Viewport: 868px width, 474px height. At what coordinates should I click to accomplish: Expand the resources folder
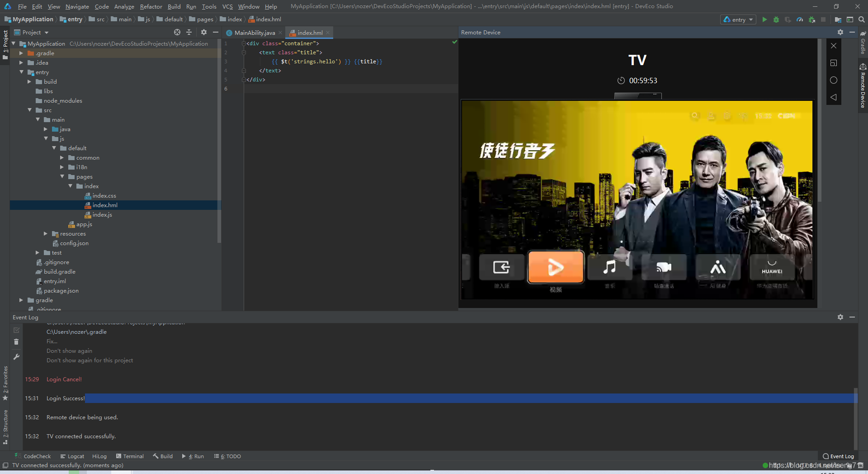[45, 234]
